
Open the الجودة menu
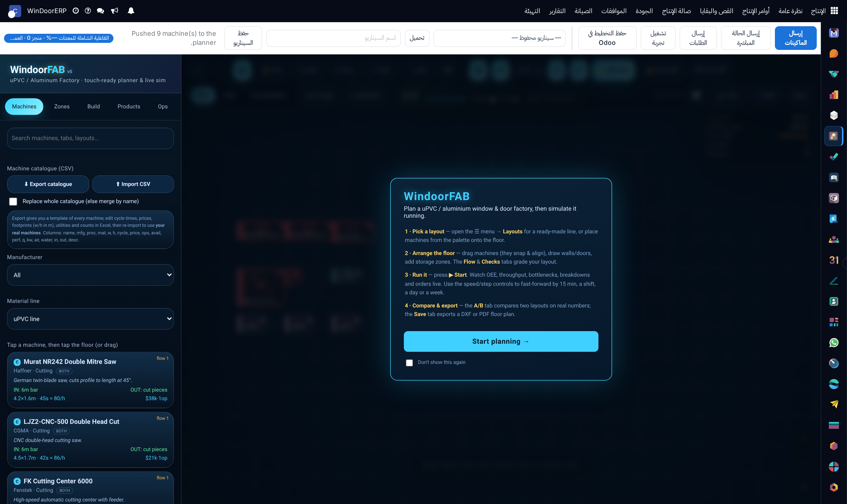(644, 11)
